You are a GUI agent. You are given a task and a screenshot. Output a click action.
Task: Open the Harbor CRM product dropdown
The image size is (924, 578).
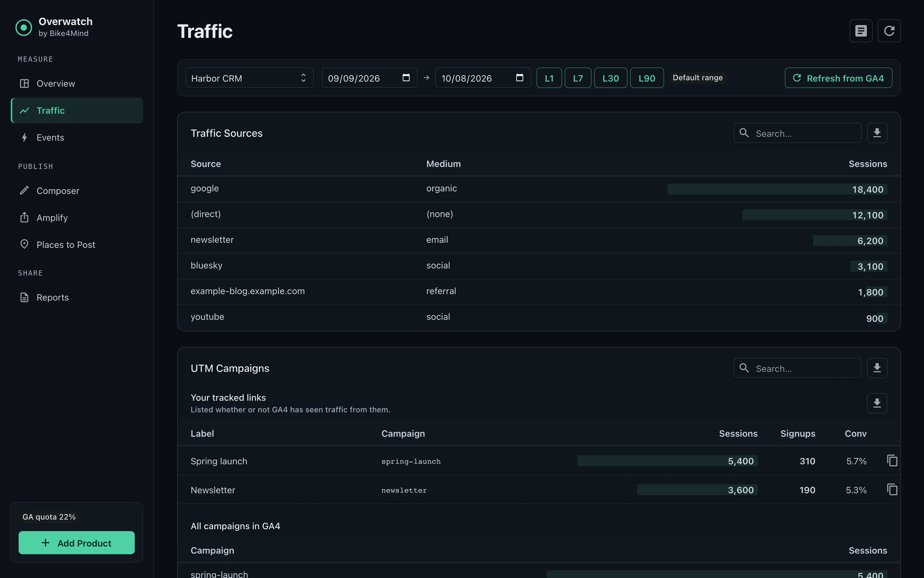point(249,78)
